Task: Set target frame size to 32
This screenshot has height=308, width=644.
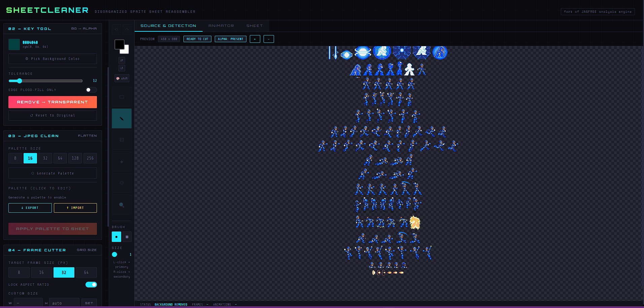Action: pos(64,272)
